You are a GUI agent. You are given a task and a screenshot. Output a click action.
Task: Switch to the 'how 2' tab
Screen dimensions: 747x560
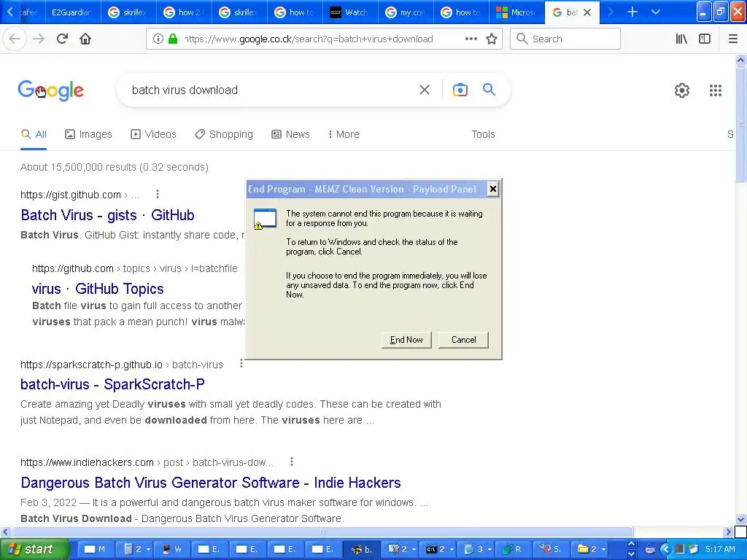(184, 13)
